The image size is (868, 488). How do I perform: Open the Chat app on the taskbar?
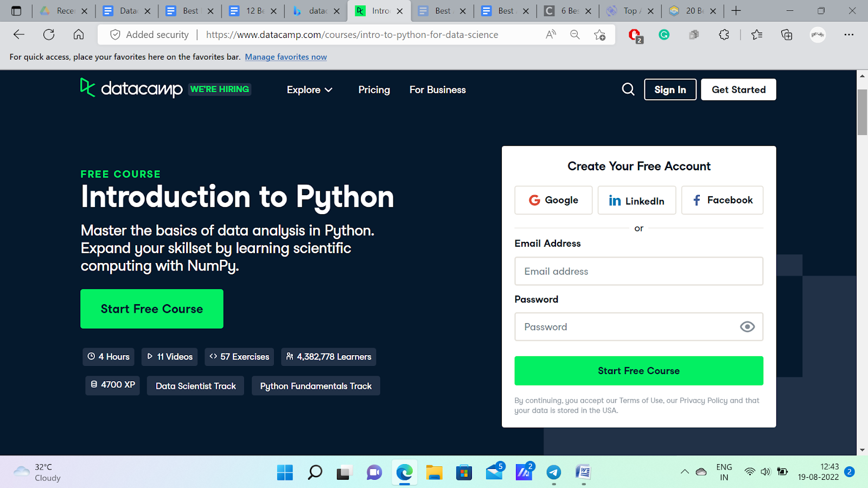tap(374, 472)
